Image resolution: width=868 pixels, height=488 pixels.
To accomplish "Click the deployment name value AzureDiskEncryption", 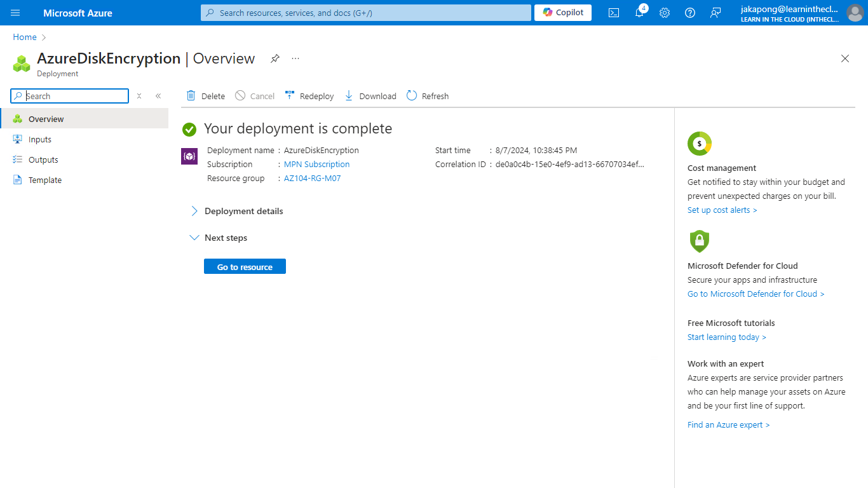I will tap(322, 151).
